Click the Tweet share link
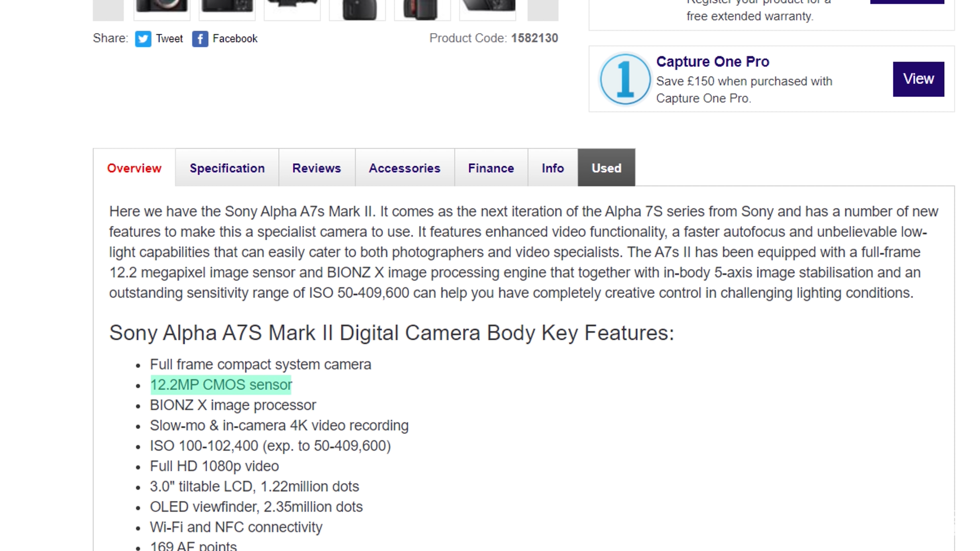The height and width of the screenshot is (551, 980). [169, 39]
